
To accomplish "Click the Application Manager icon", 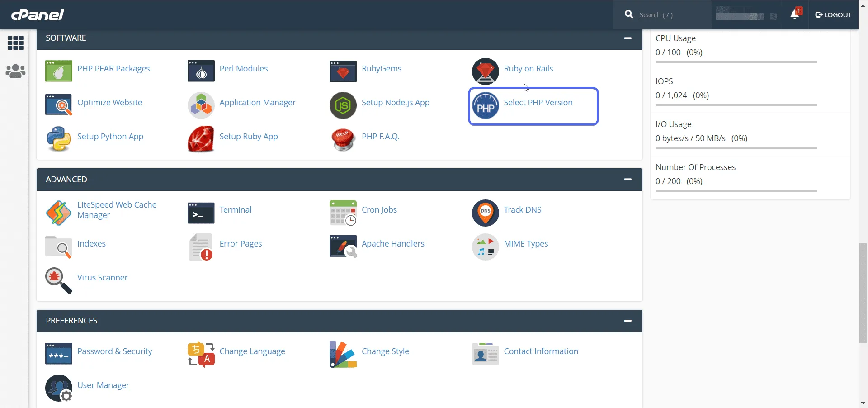I will click(x=201, y=105).
